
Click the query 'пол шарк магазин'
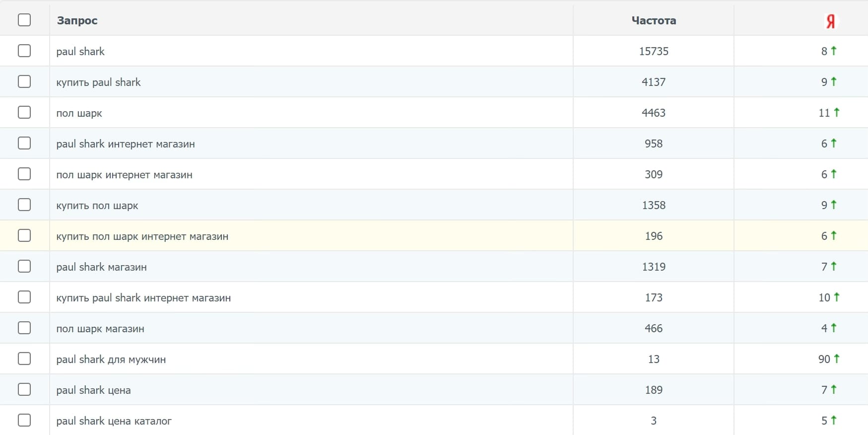pyautogui.click(x=100, y=329)
